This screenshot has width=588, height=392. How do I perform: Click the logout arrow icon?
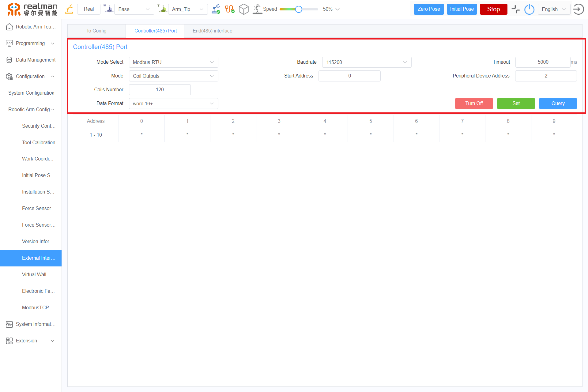[578, 9]
